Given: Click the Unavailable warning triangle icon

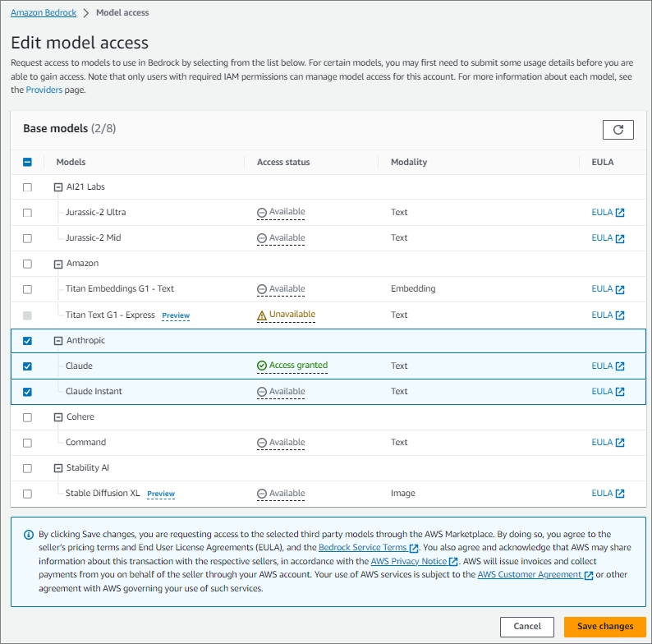Looking at the screenshot, I should pos(262,316).
